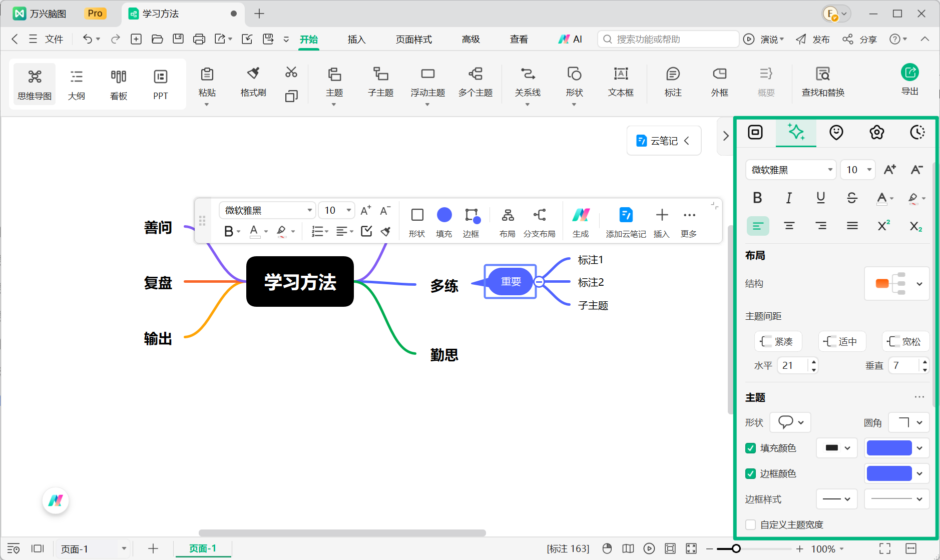
Task: Click Generate (生成) AI in floating toolbar
Action: [581, 222]
